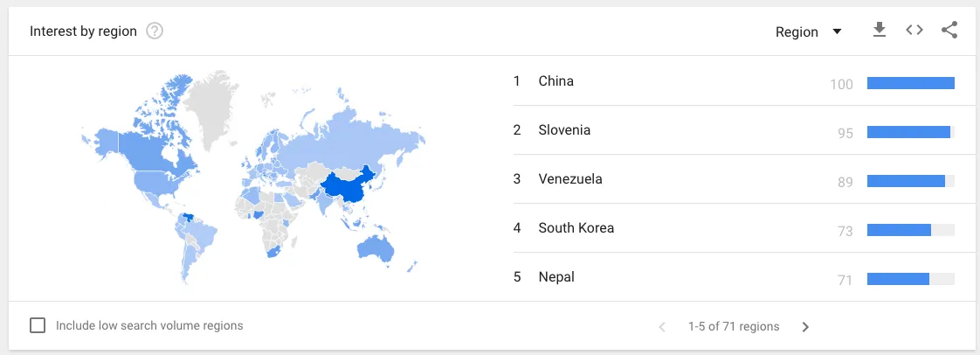The image size is (980, 355).
Task: Click the share icon
Action: click(x=949, y=30)
